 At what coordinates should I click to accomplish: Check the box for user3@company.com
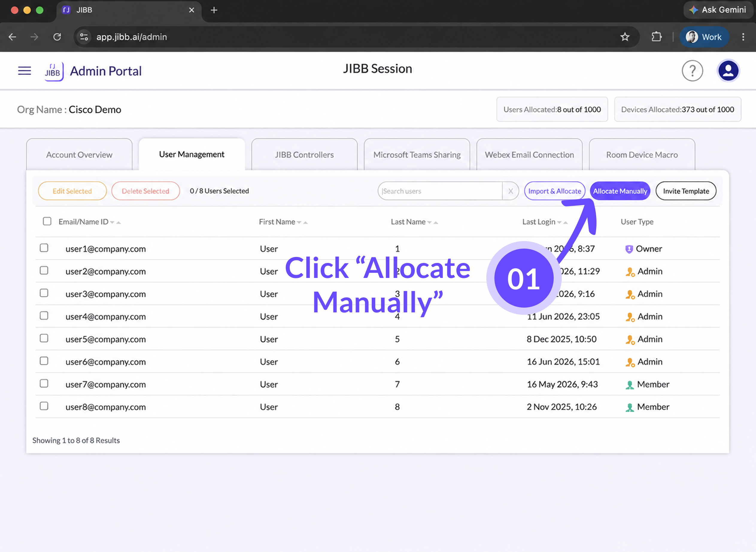click(x=44, y=293)
